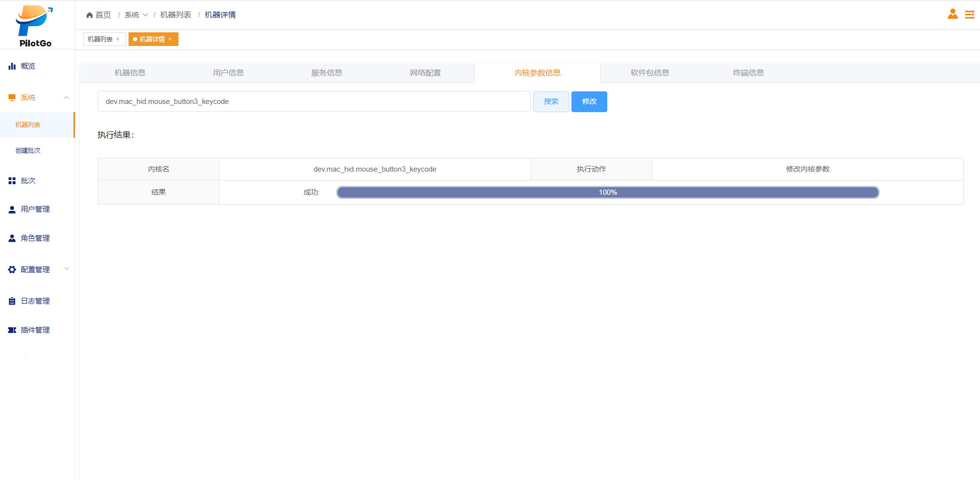Open 插件管理 plugin management

point(35,330)
